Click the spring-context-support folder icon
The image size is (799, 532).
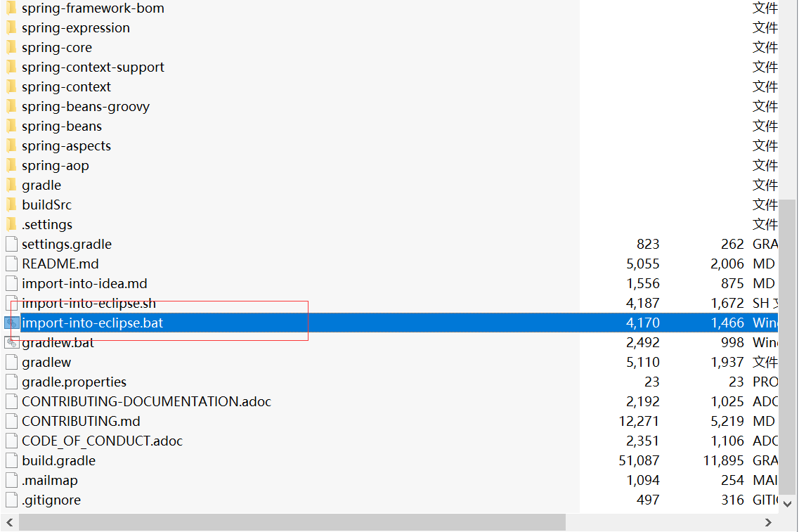point(11,67)
